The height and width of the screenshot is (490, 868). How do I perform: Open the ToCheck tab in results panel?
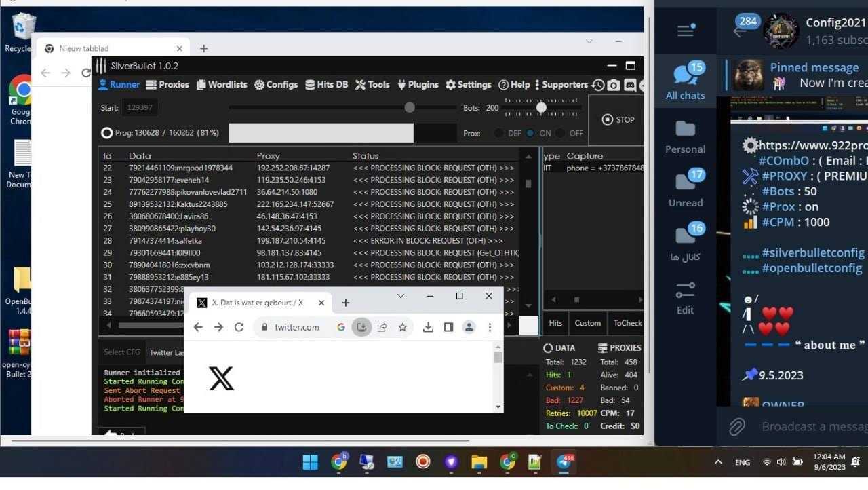pyautogui.click(x=627, y=323)
